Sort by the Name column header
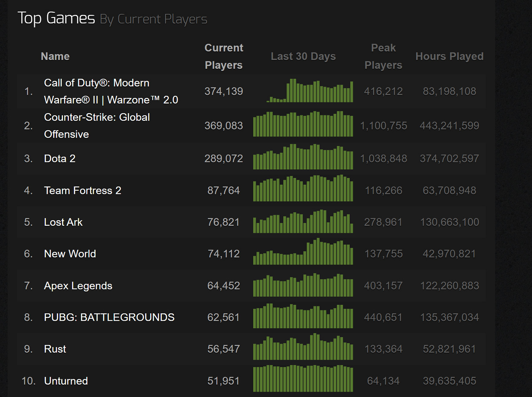This screenshot has height=397, width=532. (55, 56)
